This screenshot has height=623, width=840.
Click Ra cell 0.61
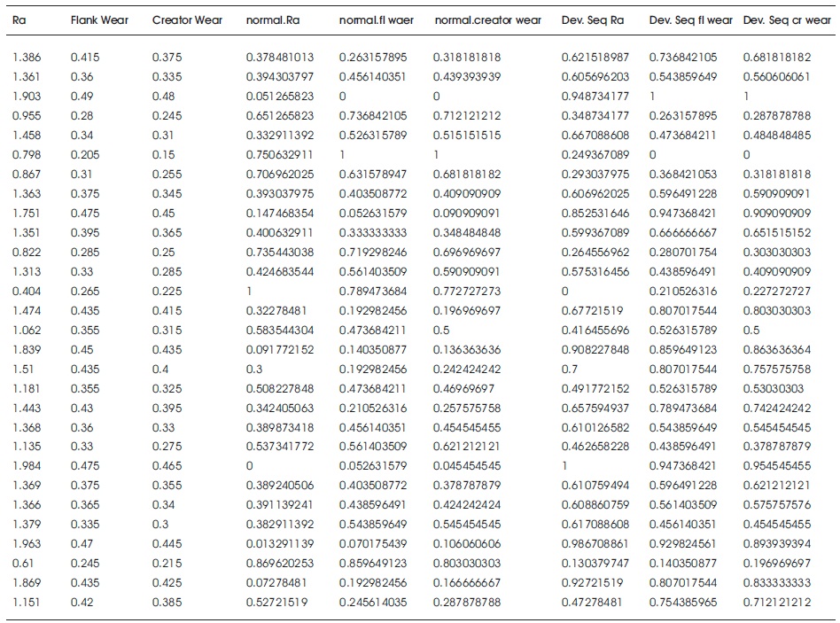(23, 564)
